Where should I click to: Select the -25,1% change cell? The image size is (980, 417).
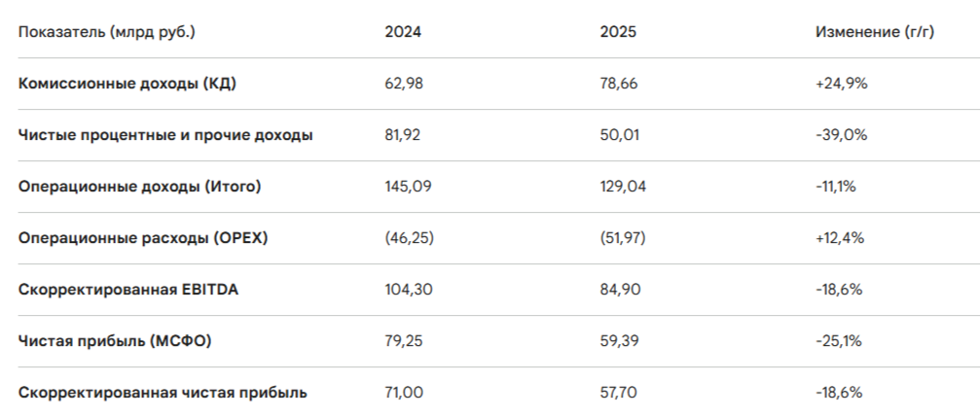click(839, 341)
